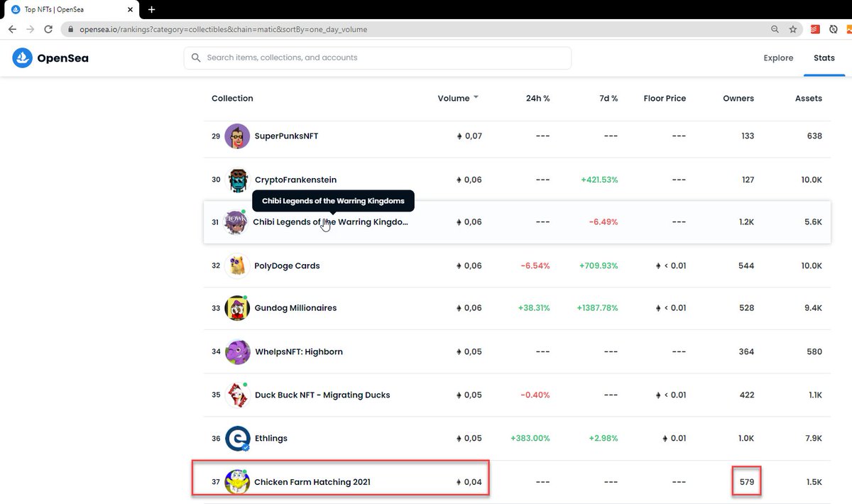
Task: Open Chicken Farm Hatching 2021 collection
Action: tap(312, 482)
